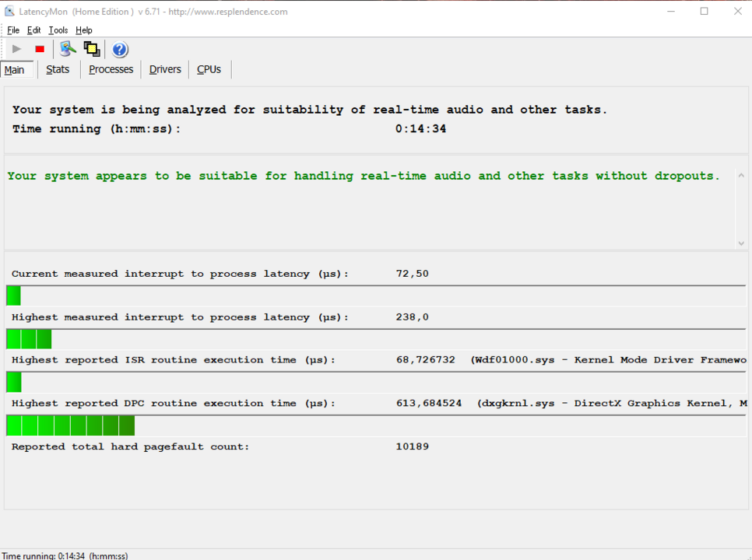Click the green system suitable message text
Screen dimensions: 752x560
click(x=364, y=177)
